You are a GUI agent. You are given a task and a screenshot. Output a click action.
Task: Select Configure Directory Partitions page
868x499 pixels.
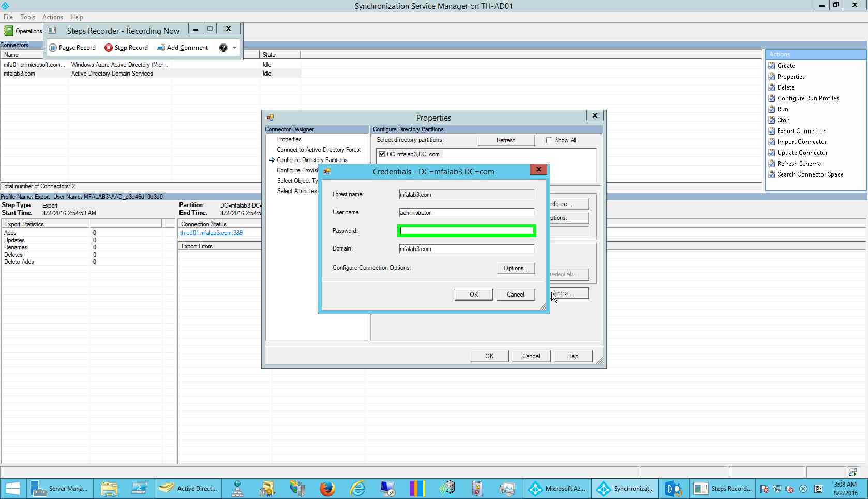pos(312,160)
